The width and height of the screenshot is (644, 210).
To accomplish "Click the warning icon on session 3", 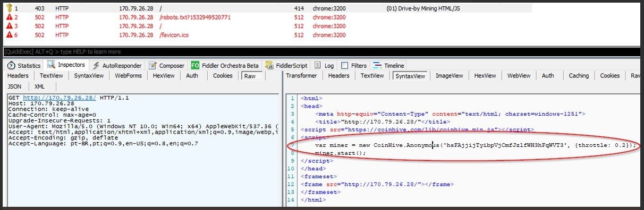I will (x=9, y=26).
